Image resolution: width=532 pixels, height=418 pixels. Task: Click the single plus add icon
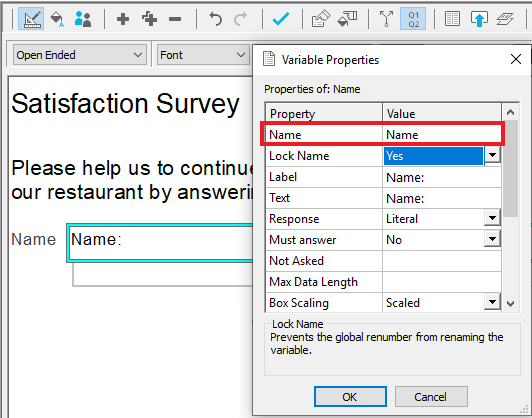tap(122, 19)
